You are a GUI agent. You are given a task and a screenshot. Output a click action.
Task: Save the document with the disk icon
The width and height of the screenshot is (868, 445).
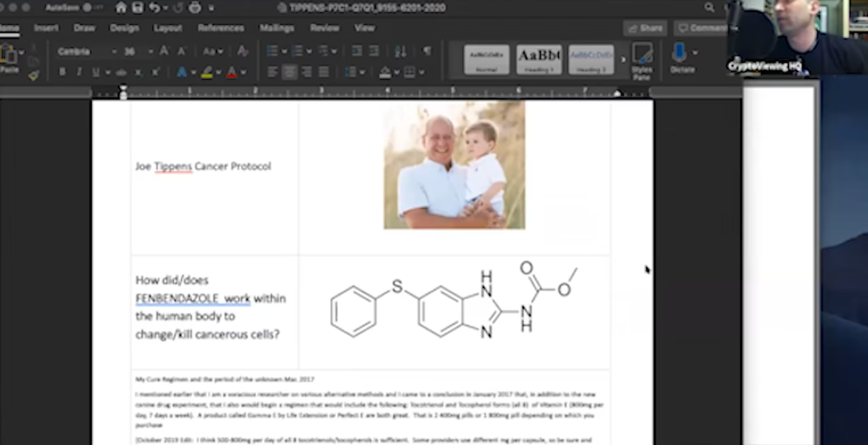pyautogui.click(x=137, y=8)
